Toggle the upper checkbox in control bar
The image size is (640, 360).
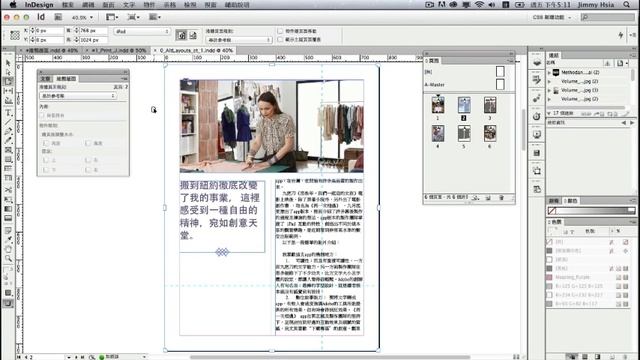click(x=280, y=31)
